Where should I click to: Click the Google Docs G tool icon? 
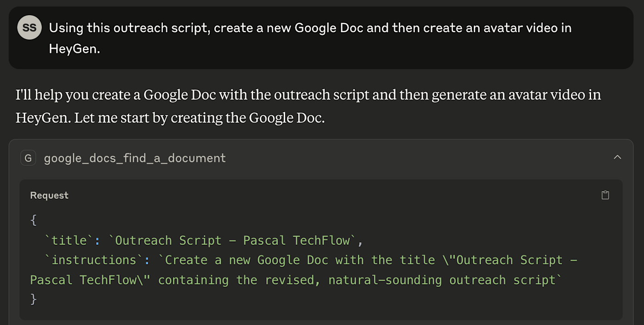28,158
